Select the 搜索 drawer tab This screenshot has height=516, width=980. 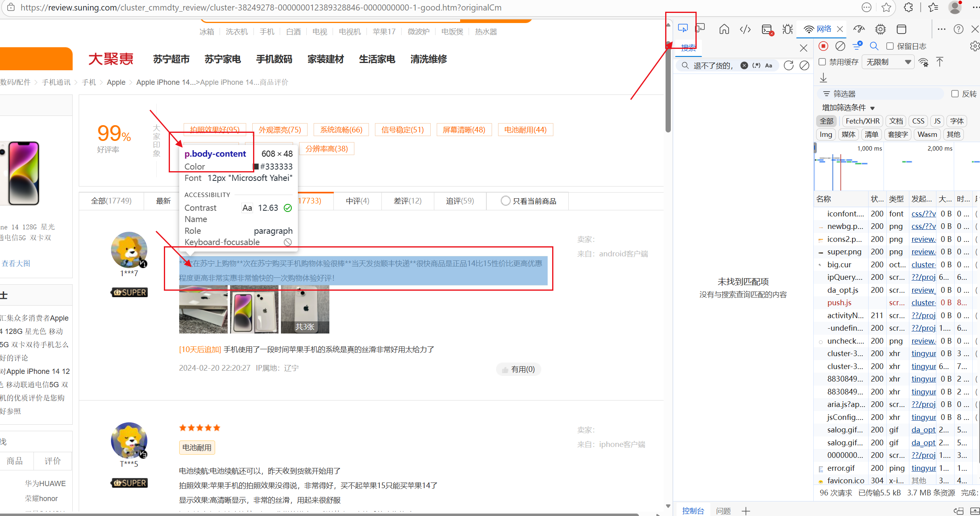tap(689, 48)
